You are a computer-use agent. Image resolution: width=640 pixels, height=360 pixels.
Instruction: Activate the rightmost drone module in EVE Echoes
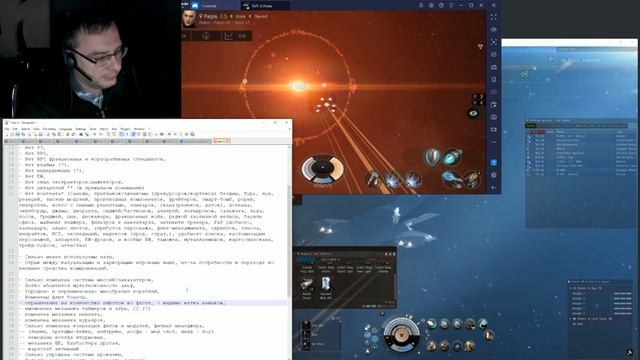(x=472, y=179)
